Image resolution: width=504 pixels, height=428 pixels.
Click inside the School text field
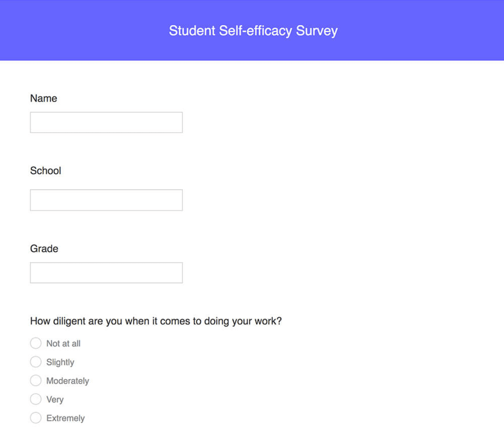[x=106, y=200]
